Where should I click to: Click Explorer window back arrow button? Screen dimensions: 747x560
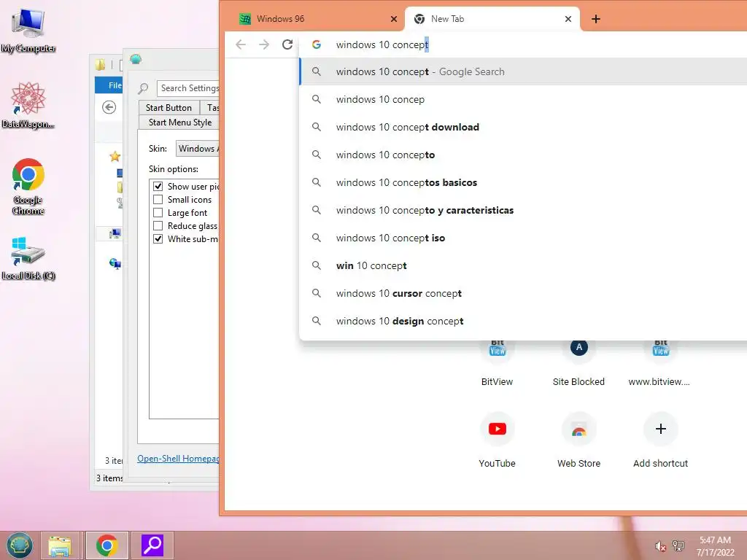(109, 108)
